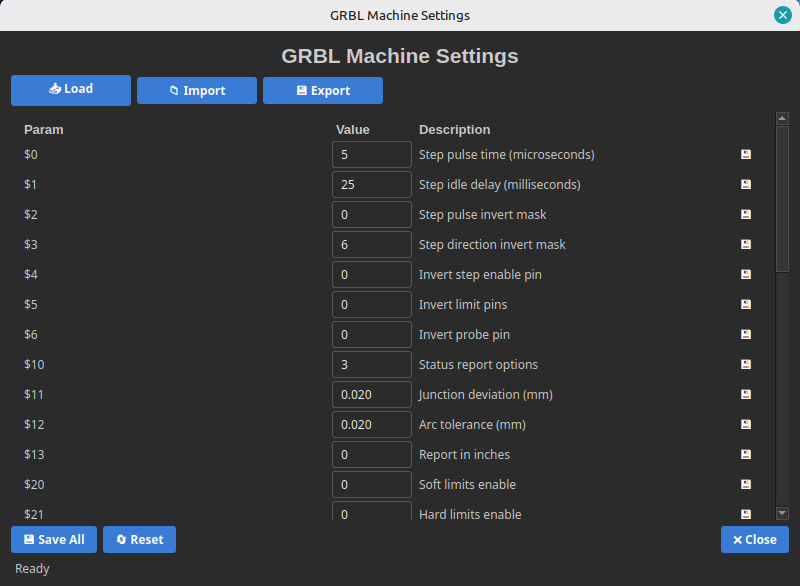Screen dimensions: 800x586
Task: Focus the $5 invert limit pins value
Action: pos(372,304)
